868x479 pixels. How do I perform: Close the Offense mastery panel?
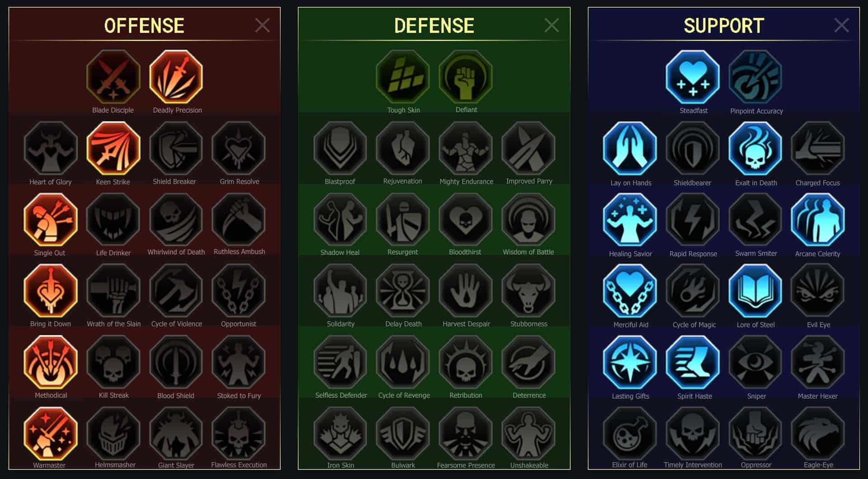pyautogui.click(x=262, y=25)
